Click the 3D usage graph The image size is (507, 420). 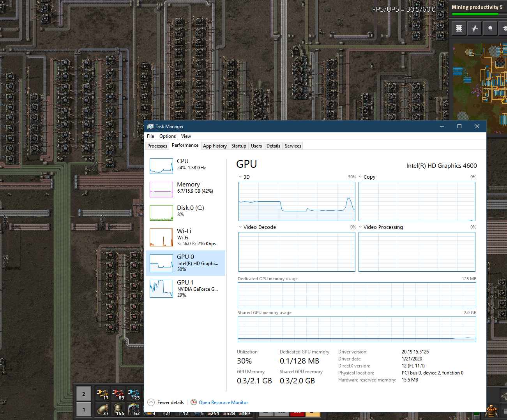pos(297,201)
